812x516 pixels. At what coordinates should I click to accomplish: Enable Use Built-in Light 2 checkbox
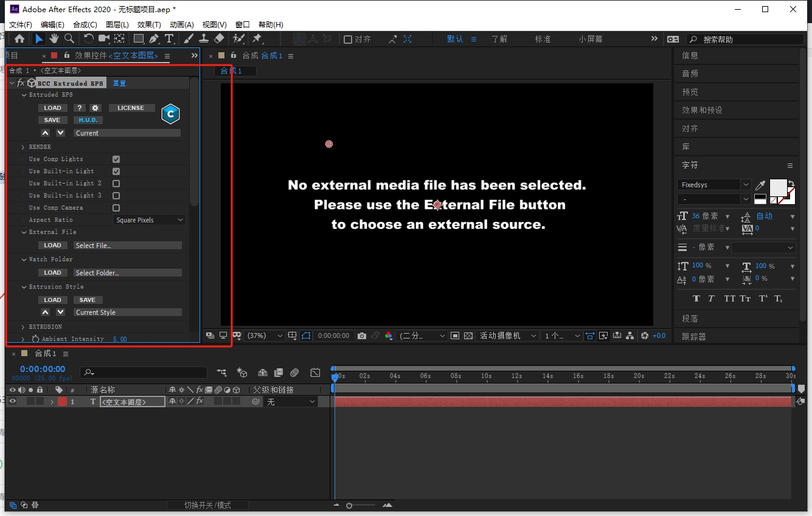(116, 184)
